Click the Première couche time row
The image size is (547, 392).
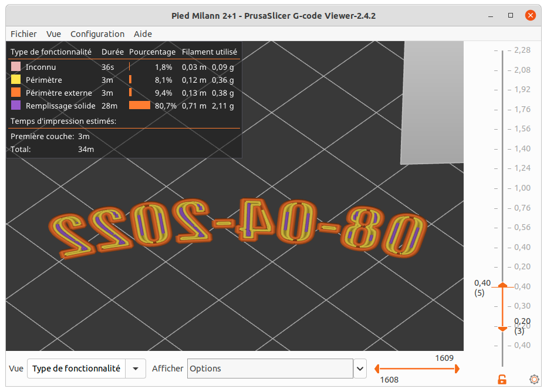point(50,136)
